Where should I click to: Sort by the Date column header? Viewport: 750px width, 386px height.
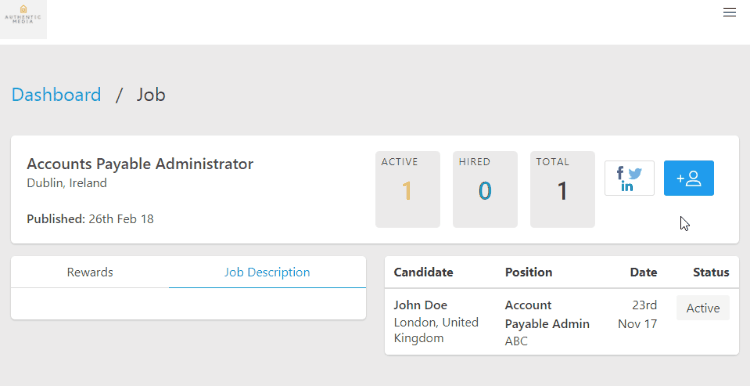pyautogui.click(x=643, y=272)
